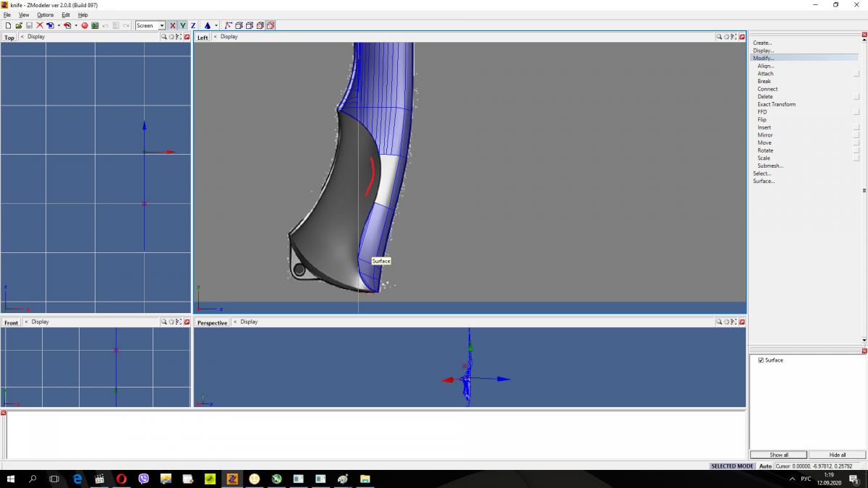Open the Screen coordinate system dropdown

[162, 25]
